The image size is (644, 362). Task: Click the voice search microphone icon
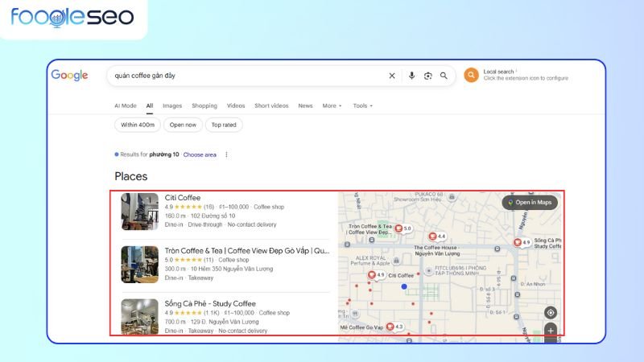(411, 76)
